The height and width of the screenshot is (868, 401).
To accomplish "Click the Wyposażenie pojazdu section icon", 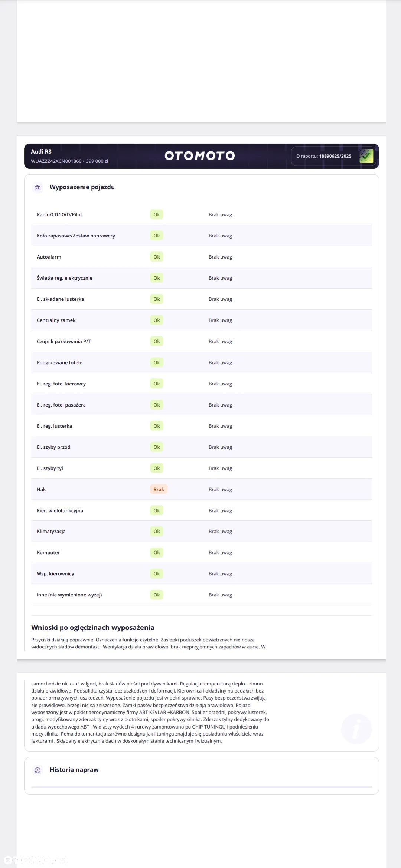I will coord(38,188).
